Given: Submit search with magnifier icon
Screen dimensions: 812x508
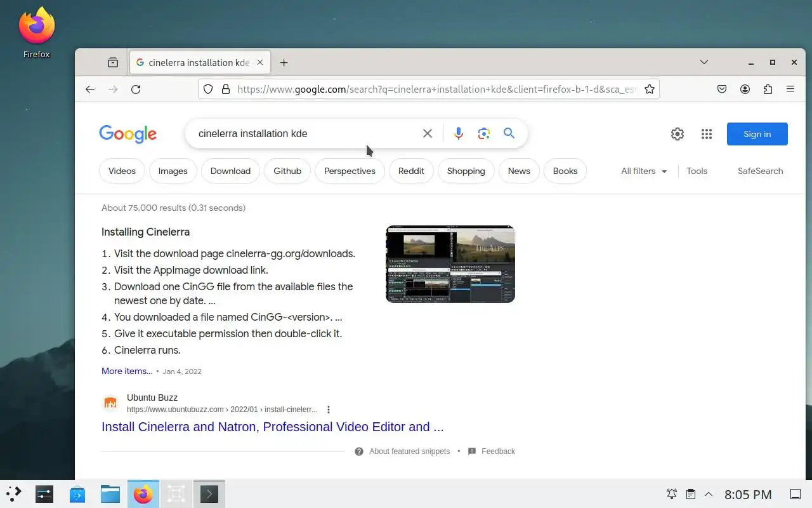Looking at the screenshot, I should pos(509,133).
